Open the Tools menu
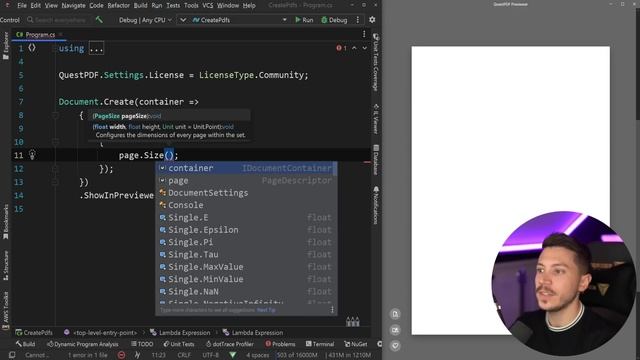 pos(191,5)
